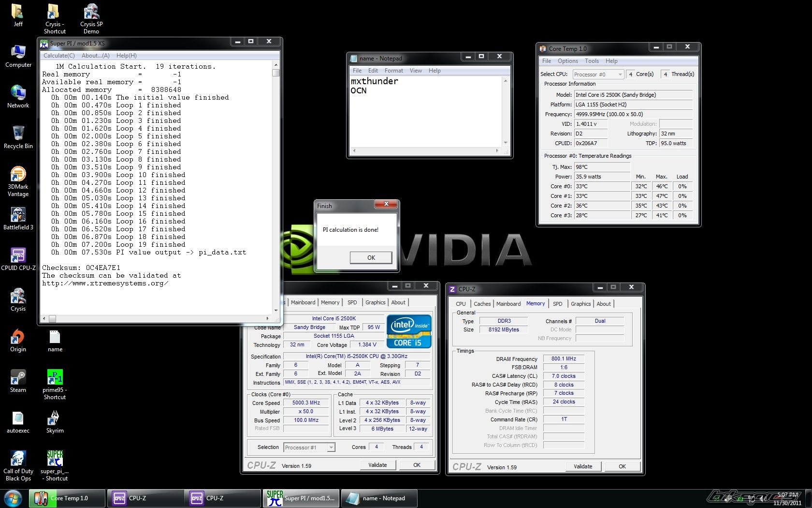Launch the prime95 - Shortcut icon
The width and height of the screenshot is (812, 508).
[x=55, y=384]
